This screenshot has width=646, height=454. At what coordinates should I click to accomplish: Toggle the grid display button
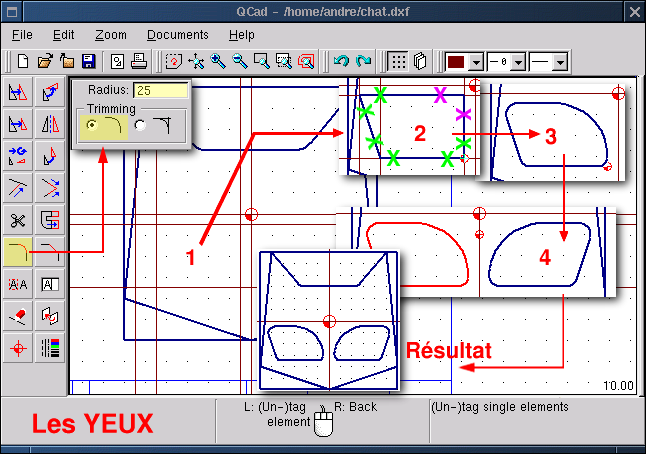tap(398, 61)
